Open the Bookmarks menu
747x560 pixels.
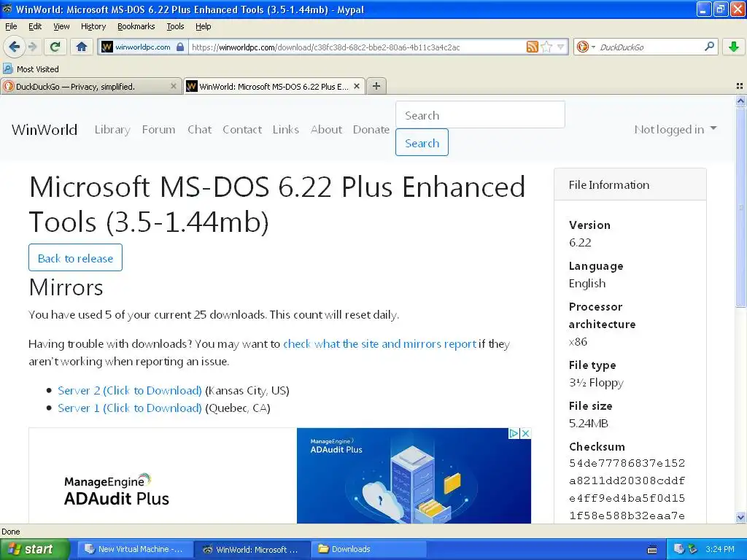coord(136,26)
